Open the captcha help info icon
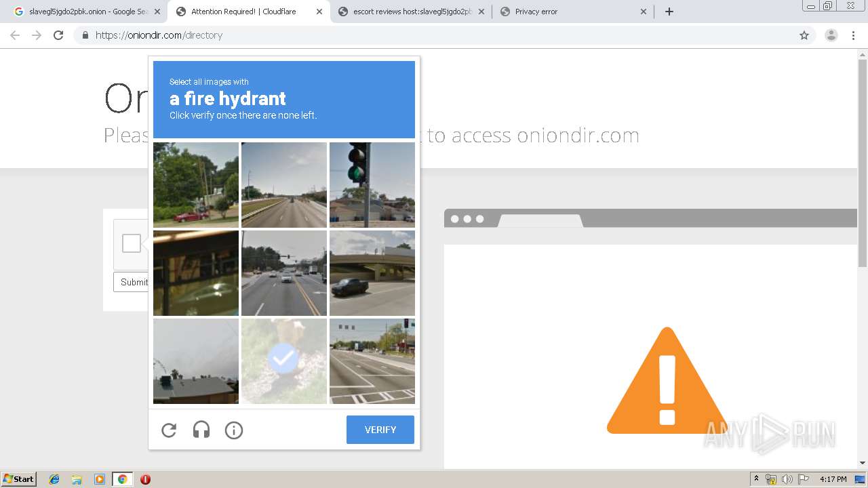 coord(234,430)
